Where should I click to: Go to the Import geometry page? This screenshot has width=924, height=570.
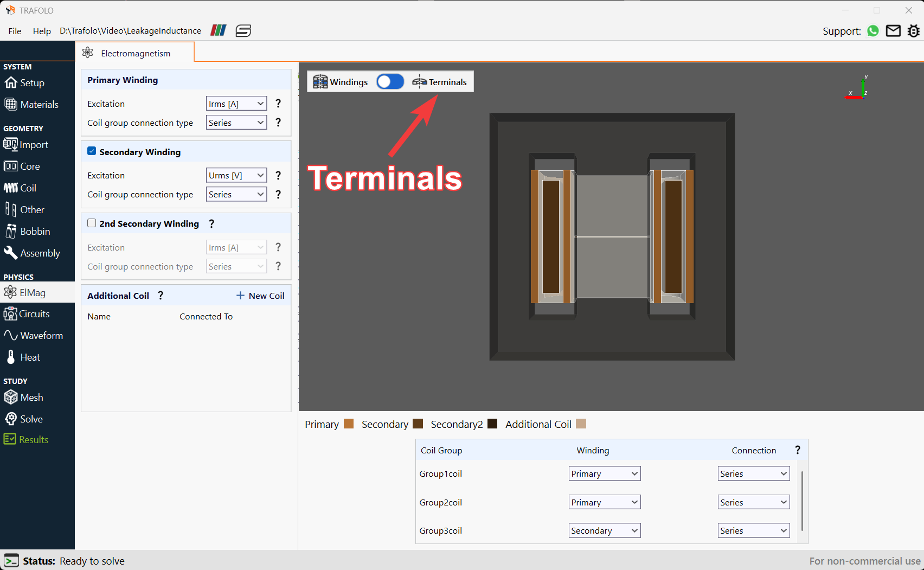click(26, 145)
